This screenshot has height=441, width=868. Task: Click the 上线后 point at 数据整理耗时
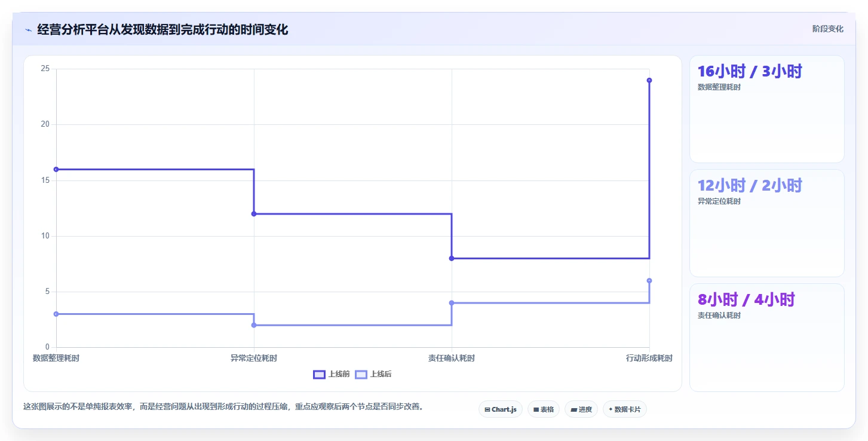(56, 314)
